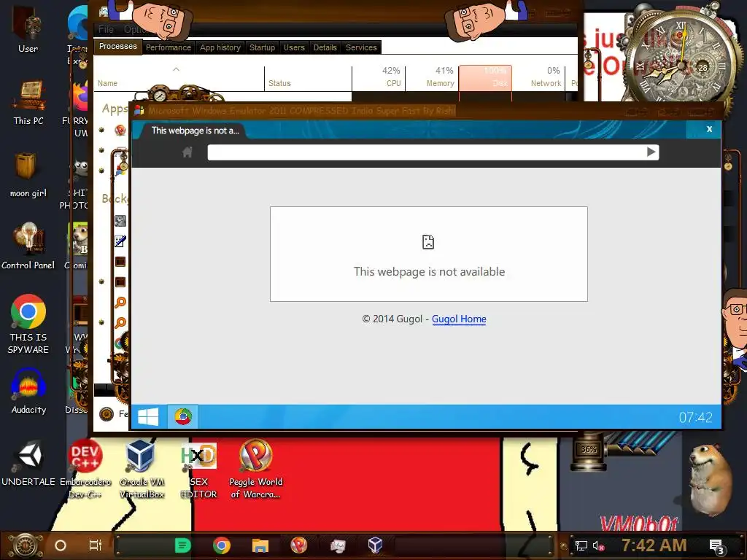
Task: Open green notes app on taskbar
Action: click(x=182, y=545)
